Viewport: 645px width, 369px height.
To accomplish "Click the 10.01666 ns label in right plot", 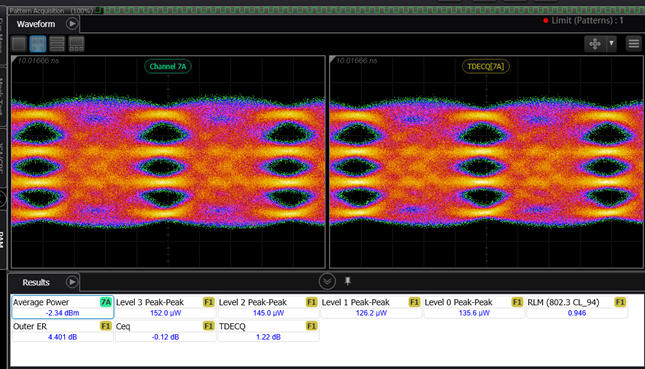I will 356,60.
